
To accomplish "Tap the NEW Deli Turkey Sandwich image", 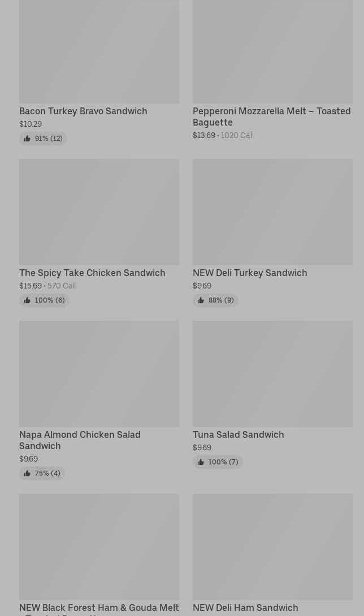I will pos(272,212).
